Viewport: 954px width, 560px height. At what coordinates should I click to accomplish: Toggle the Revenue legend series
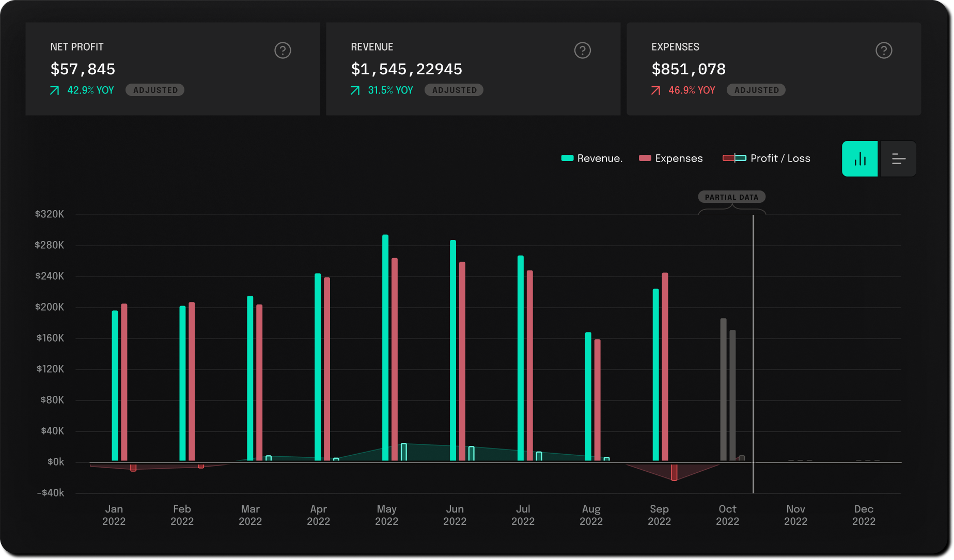(592, 158)
